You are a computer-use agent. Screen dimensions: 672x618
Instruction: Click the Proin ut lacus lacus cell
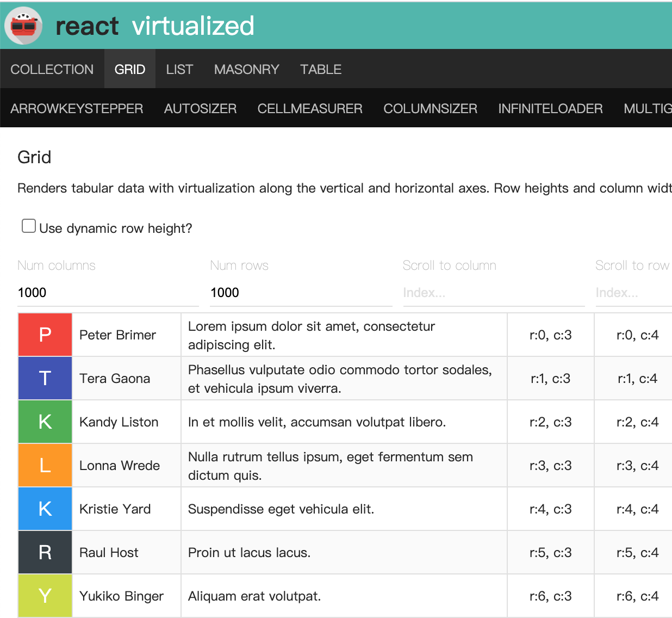pos(344,552)
